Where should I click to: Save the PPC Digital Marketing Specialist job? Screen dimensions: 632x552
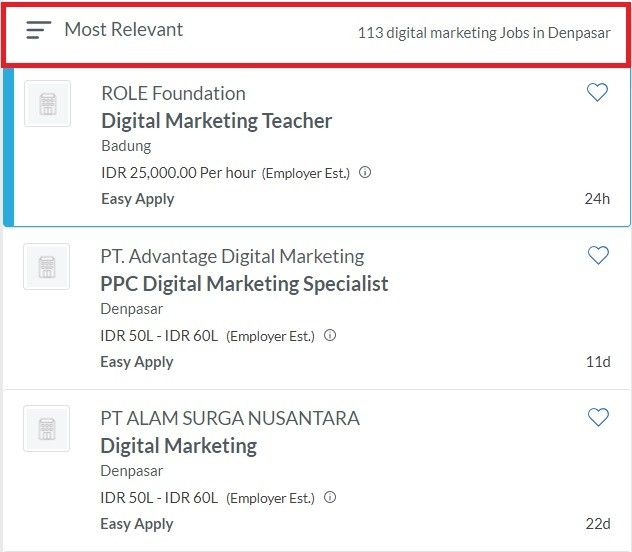click(x=598, y=255)
